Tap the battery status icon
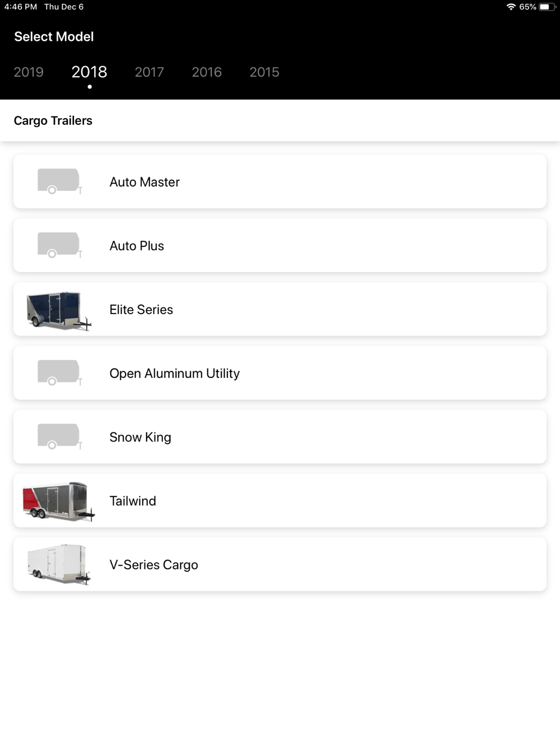Viewport: 560px width, 747px height. tap(547, 7)
